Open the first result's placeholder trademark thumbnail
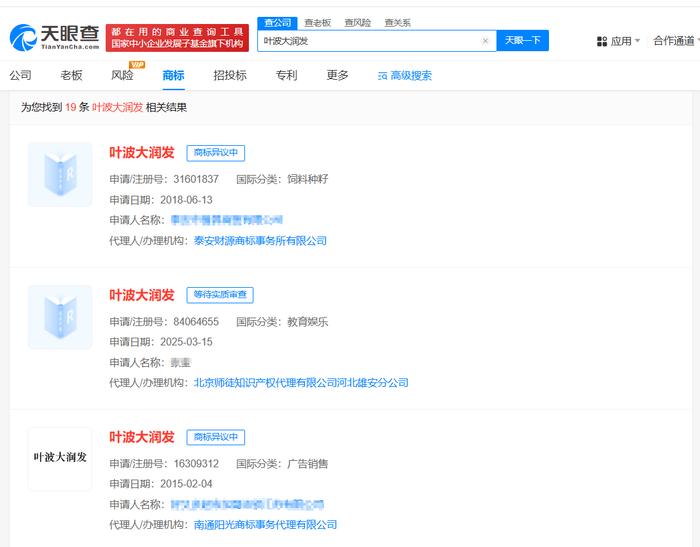Image resolution: width=700 pixels, height=547 pixels. tap(60, 174)
